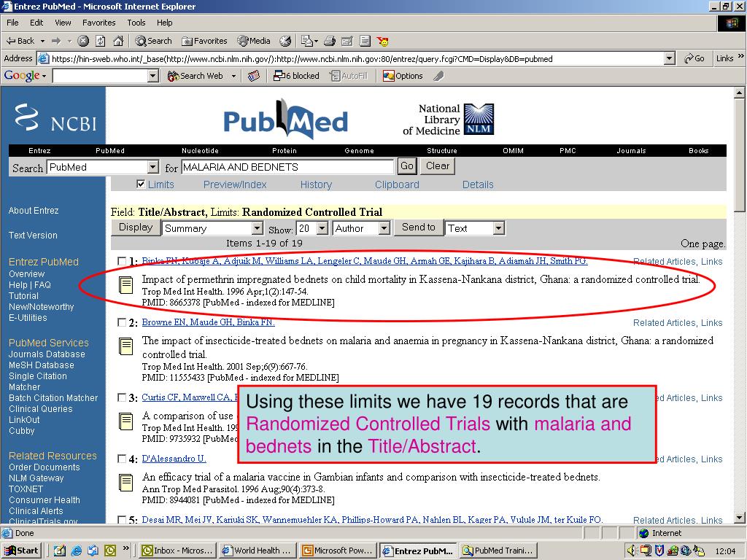Click the Clear button
Image resolution: width=747 pixels, height=560 pixels.
click(x=438, y=166)
